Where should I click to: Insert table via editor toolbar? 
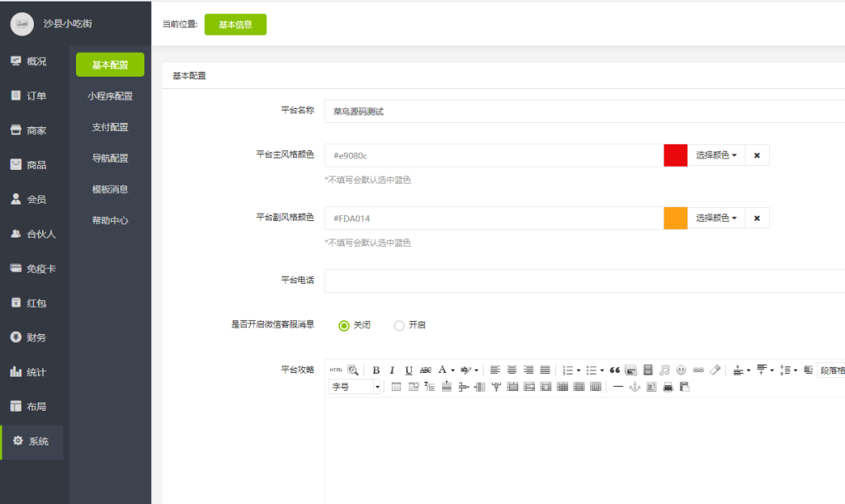point(396,387)
